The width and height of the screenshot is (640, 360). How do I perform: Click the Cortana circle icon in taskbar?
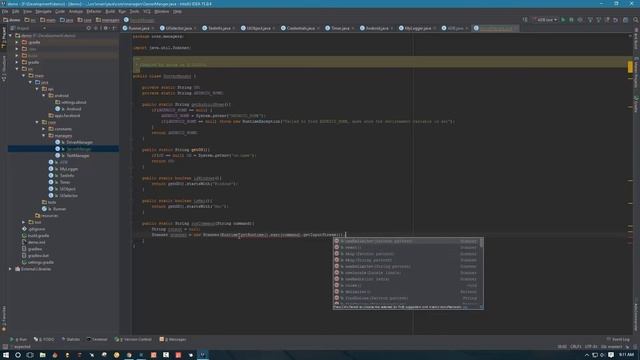point(18,355)
